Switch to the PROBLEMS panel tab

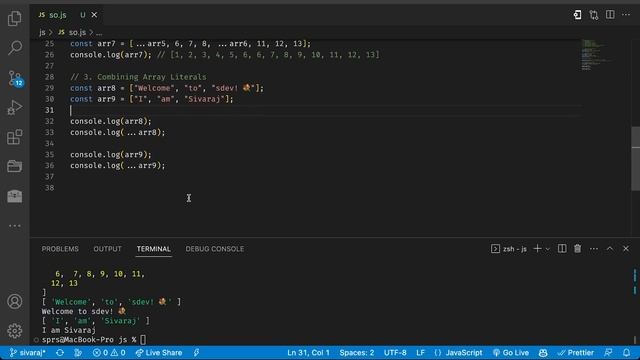[60, 249]
